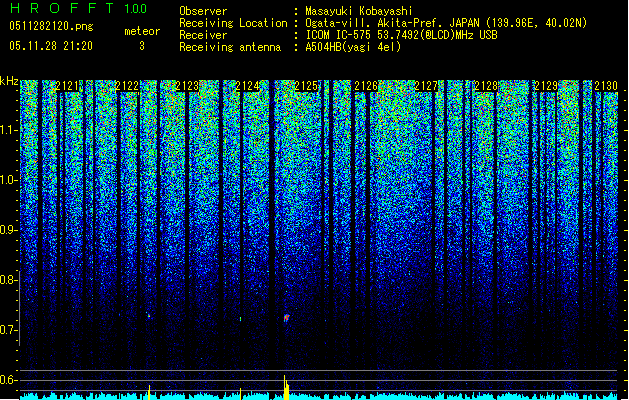Screen dimensions: 629x400
Task: Click the 1.1 kHz axis tick label
Action: (9, 130)
